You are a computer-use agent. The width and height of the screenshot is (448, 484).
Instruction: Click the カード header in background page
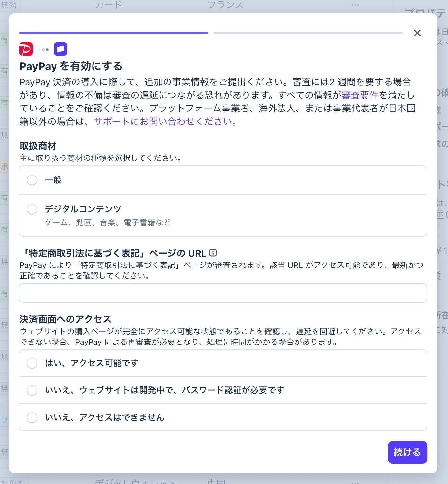coord(108,5)
